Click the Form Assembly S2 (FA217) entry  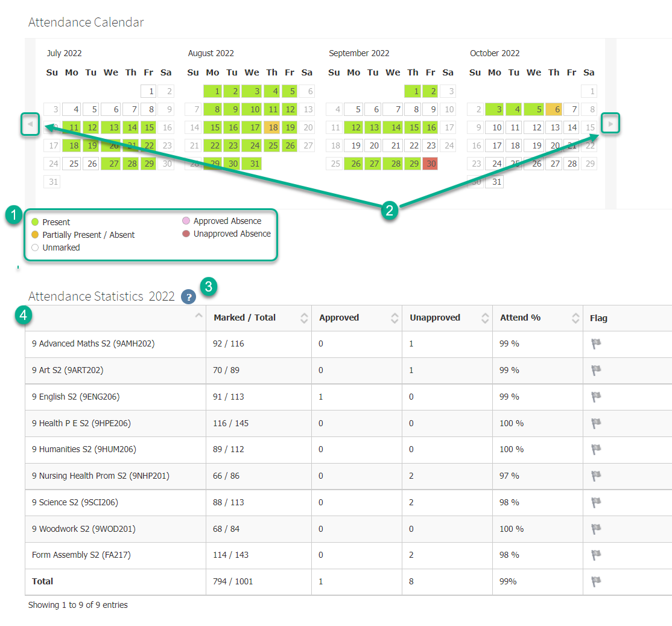tap(81, 555)
